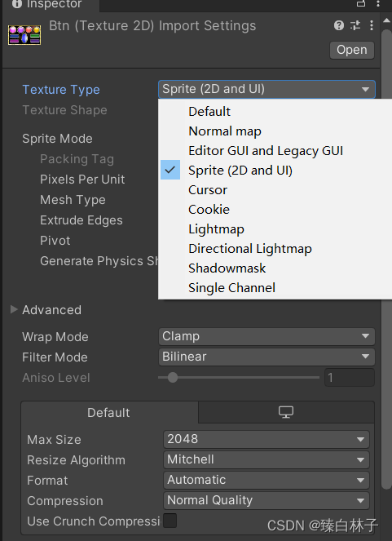Click the Aniso Level slider handle
Image resolution: width=392 pixels, height=541 pixels.
(173, 378)
